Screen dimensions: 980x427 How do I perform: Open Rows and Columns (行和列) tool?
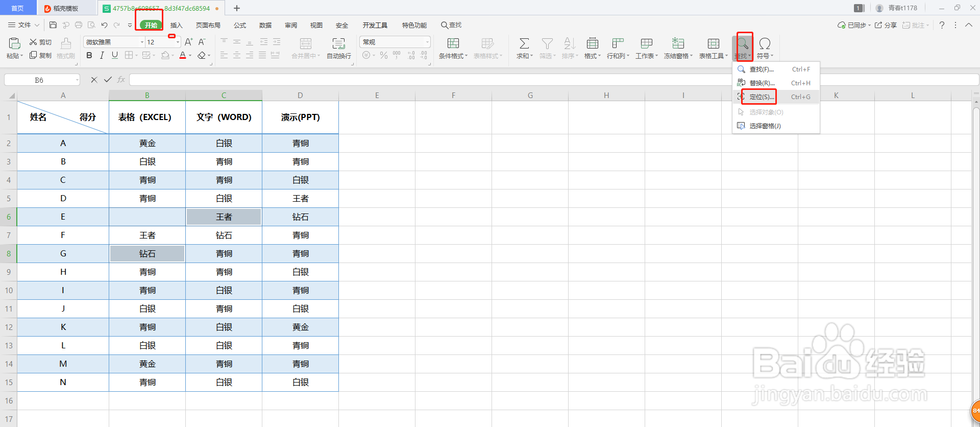click(x=618, y=49)
